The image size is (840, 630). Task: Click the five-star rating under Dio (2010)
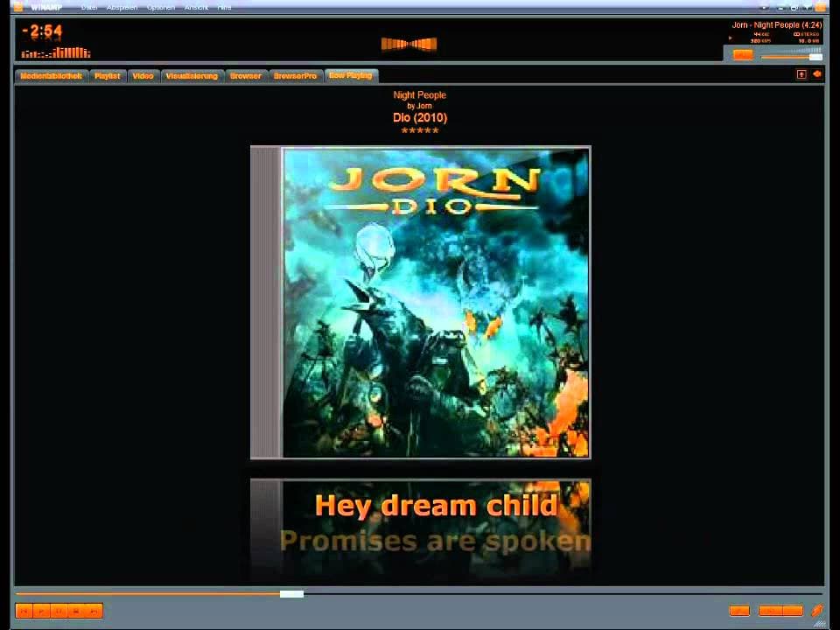pos(419,130)
